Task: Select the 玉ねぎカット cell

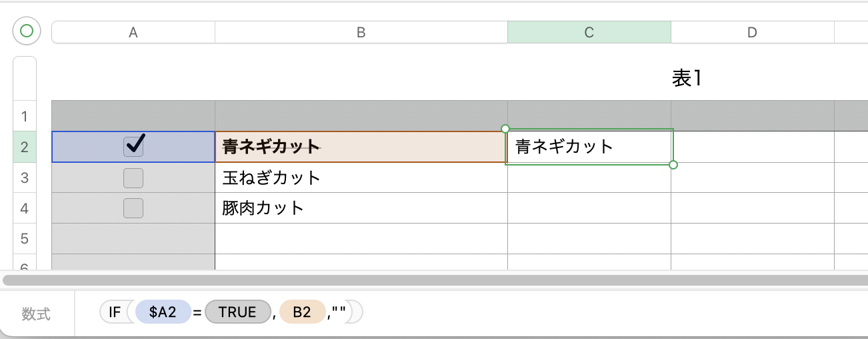Action: [x=360, y=178]
